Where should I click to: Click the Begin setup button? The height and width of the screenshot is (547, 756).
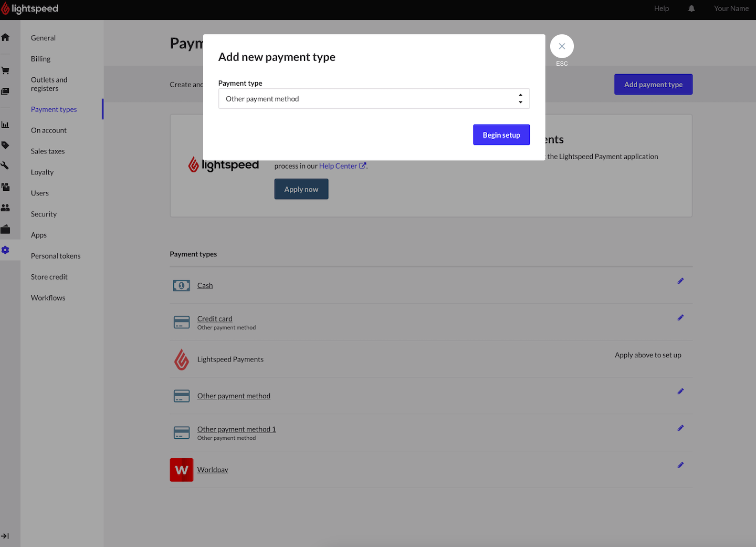tap(501, 135)
